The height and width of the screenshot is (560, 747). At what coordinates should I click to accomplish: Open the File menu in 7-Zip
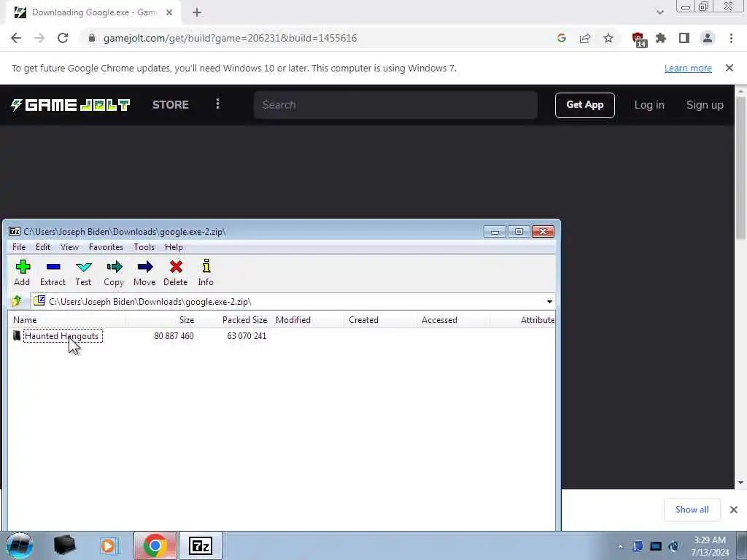tap(19, 247)
